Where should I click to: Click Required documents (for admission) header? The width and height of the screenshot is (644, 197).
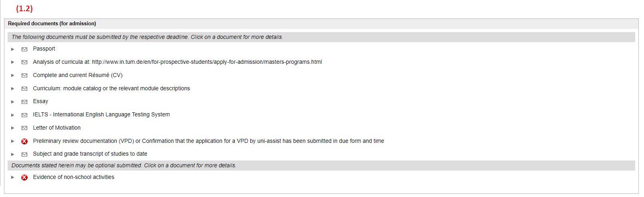[52, 24]
